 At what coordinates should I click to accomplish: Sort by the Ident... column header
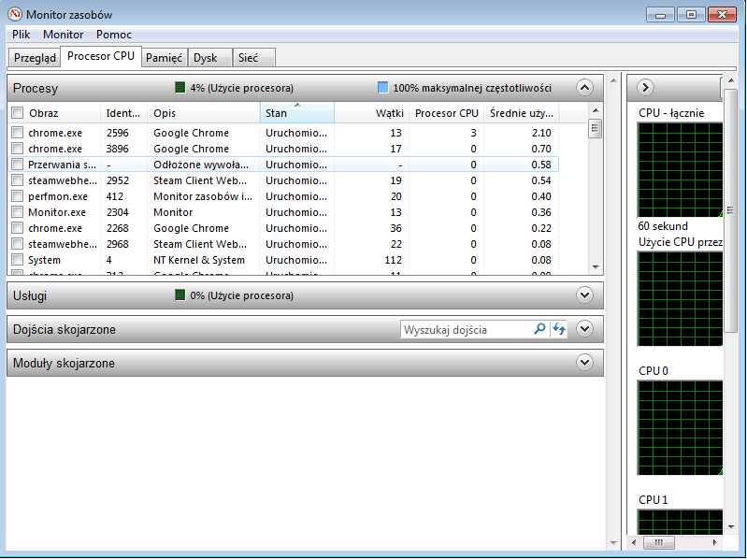tap(123, 113)
